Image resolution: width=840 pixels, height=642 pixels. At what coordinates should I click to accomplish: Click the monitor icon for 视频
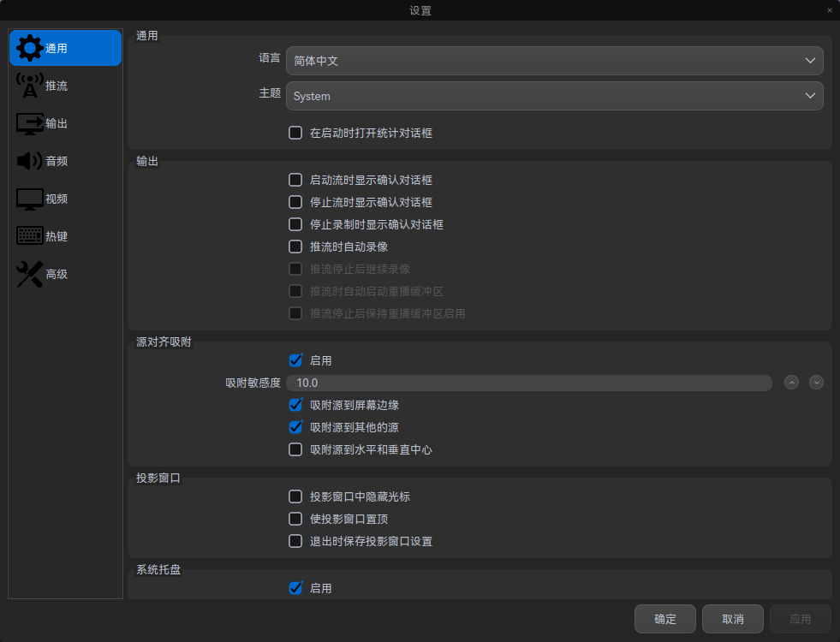pos(29,199)
